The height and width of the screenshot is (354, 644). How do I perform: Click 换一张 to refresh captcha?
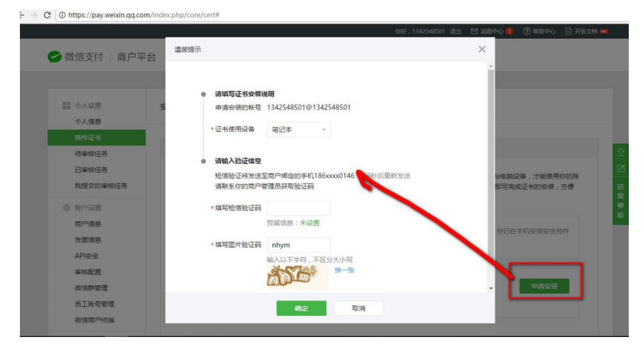point(344,270)
